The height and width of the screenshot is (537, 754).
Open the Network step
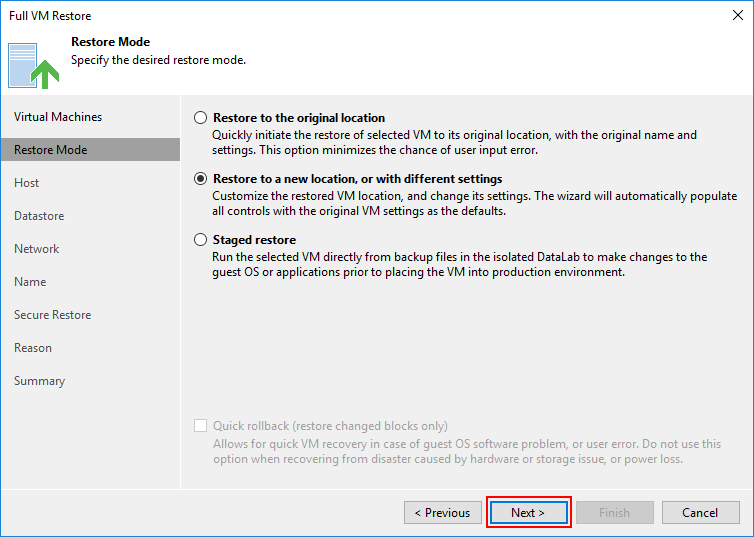click(x=37, y=249)
